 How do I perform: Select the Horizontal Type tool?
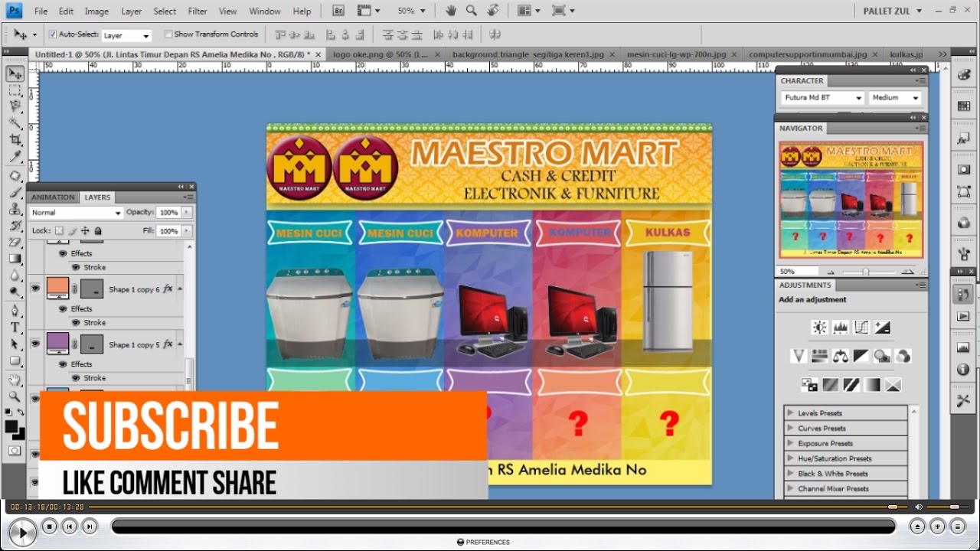point(15,328)
